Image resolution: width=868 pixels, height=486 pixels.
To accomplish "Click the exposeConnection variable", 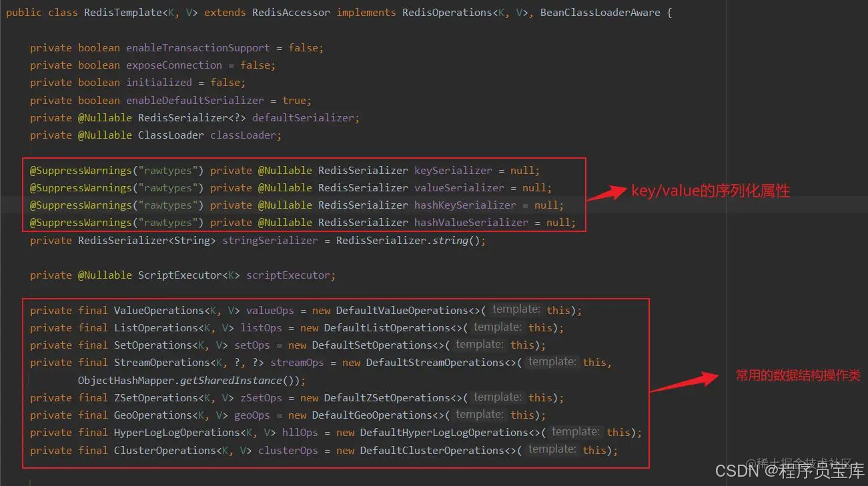I will (x=173, y=65).
